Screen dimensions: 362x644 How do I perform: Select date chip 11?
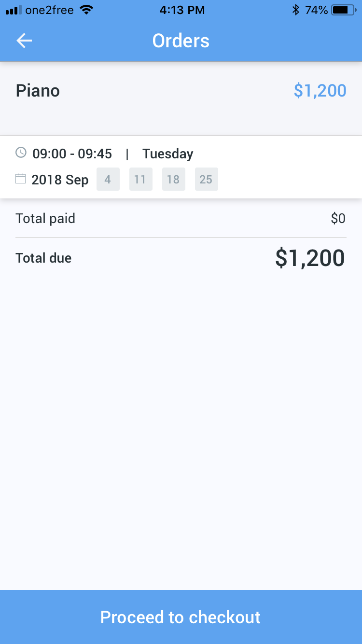point(140,179)
